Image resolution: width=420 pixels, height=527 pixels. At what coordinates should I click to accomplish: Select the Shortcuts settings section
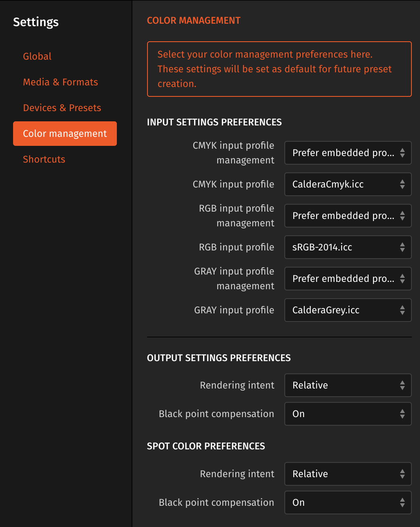44,159
